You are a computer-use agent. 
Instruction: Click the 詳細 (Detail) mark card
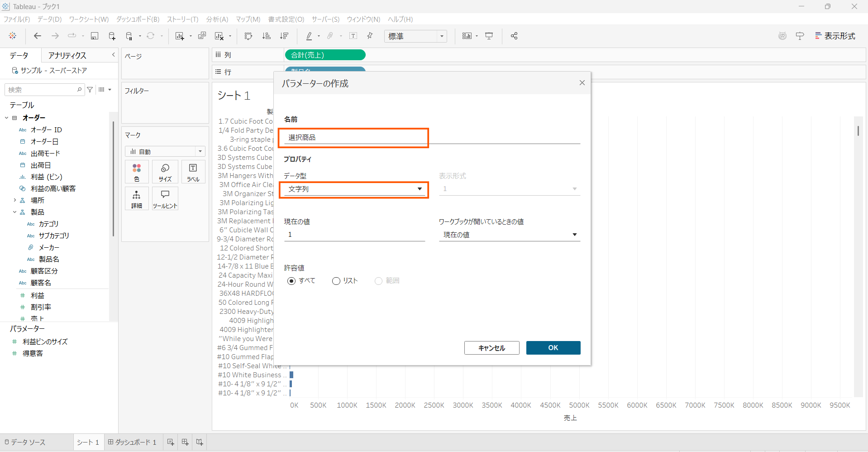137,198
